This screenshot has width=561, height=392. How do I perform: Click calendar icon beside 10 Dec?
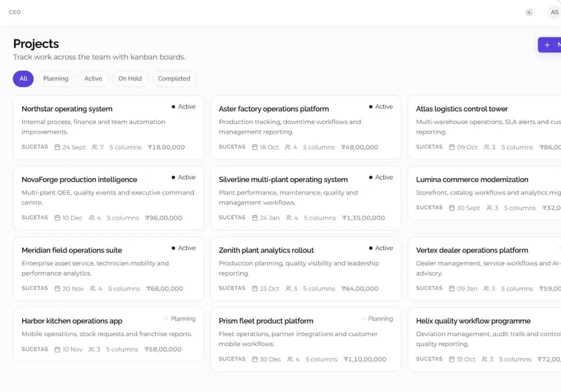(x=57, y=218)
